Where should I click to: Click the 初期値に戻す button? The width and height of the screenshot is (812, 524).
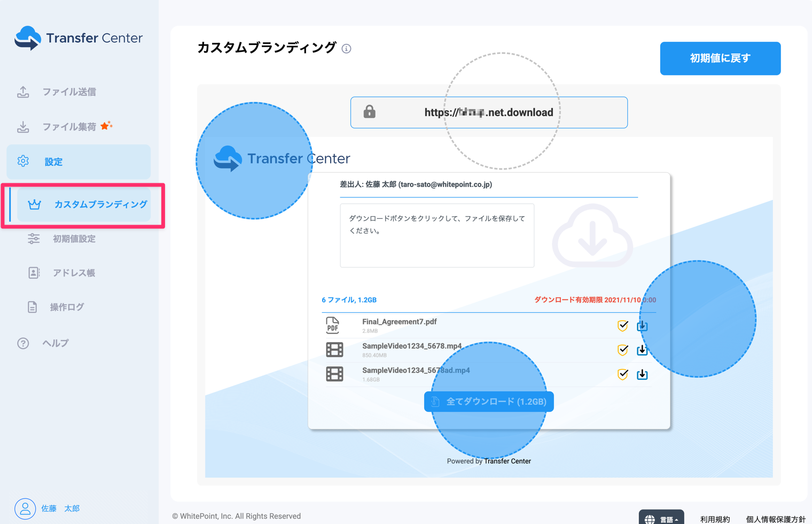pos(720,58)
